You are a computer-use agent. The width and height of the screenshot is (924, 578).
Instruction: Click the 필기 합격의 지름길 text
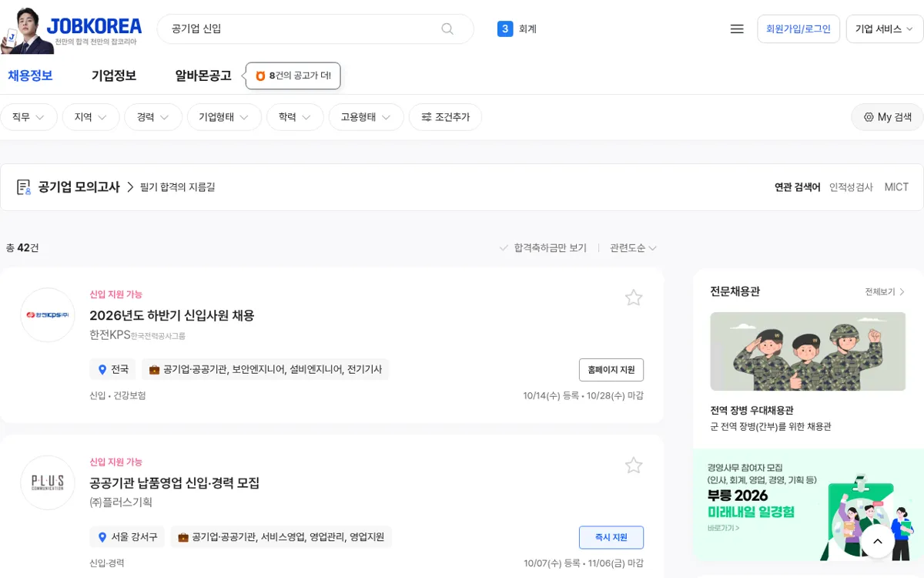coord(178,187)
